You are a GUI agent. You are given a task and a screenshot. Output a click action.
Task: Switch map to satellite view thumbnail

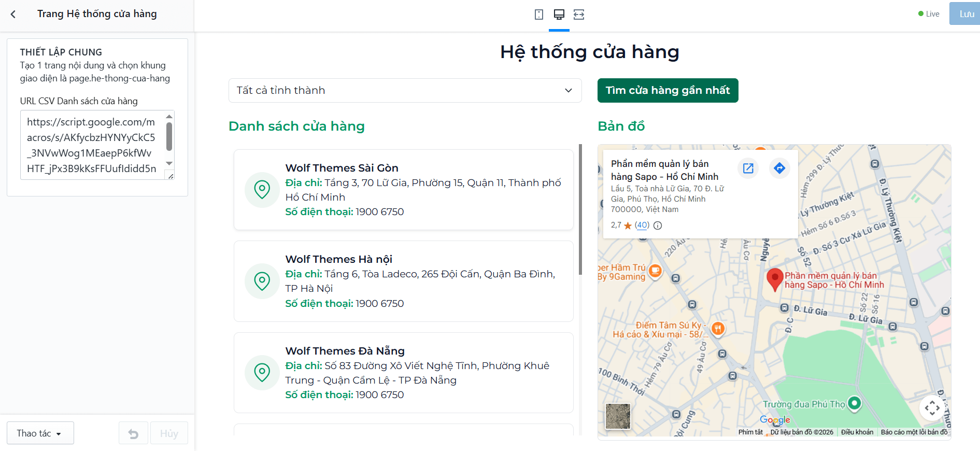tap(618, 416)
